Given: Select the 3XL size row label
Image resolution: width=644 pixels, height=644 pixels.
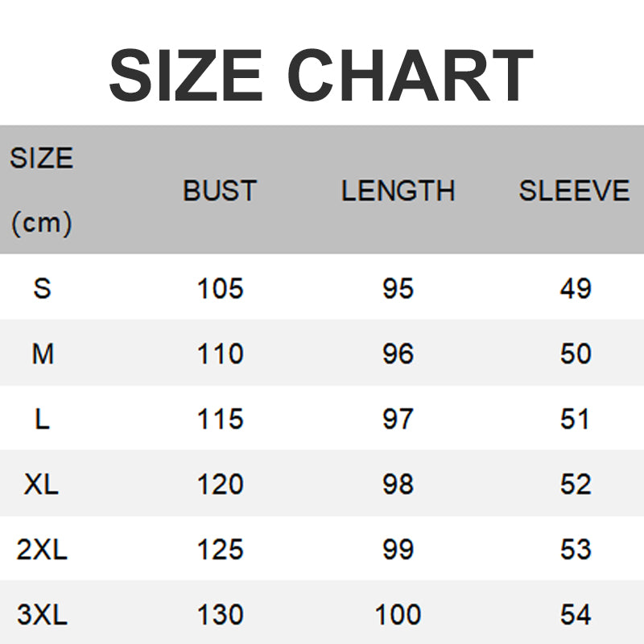Looking at the screenshot, I should pyautogui.click(x=42, y=615).
